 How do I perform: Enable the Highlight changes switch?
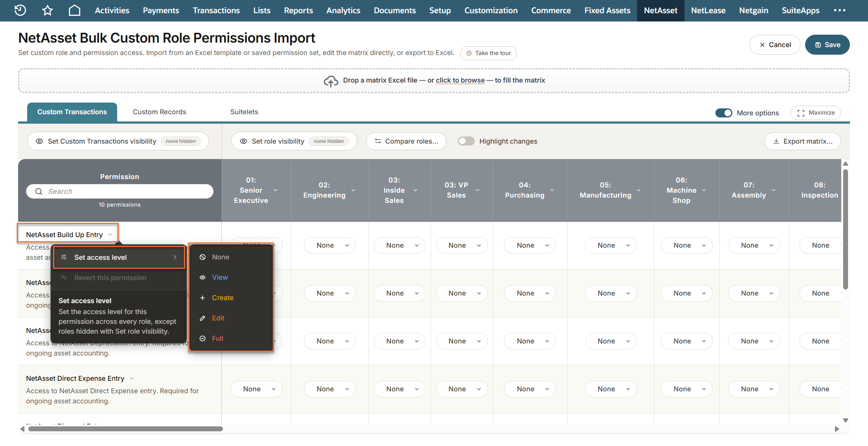[466, 141]
